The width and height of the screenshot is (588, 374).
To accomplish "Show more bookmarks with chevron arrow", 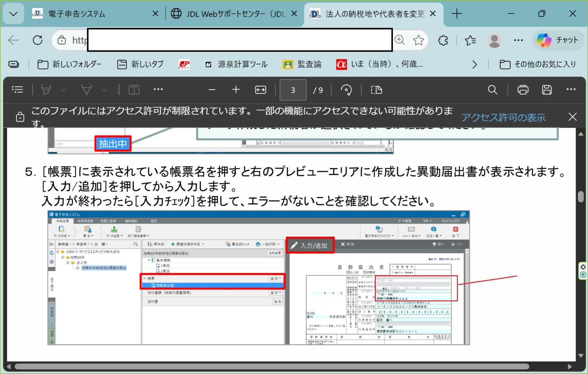I will pos(475,64).
